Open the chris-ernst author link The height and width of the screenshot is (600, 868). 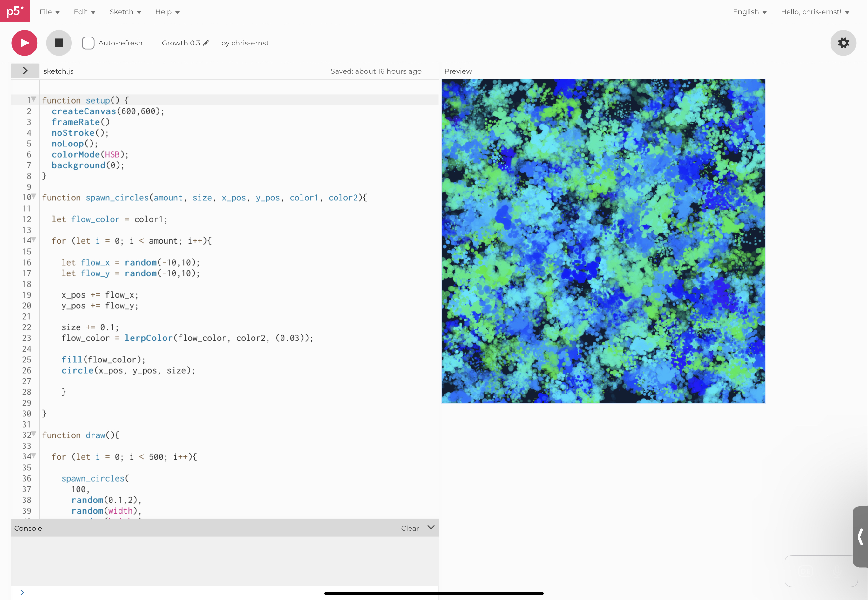tap(250, 43)
